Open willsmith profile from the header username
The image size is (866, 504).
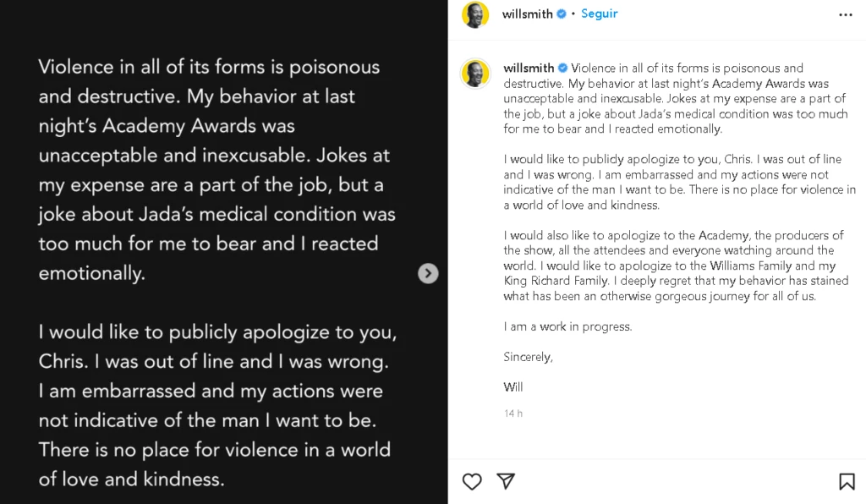pyautogui.click(x=528, y=14)
